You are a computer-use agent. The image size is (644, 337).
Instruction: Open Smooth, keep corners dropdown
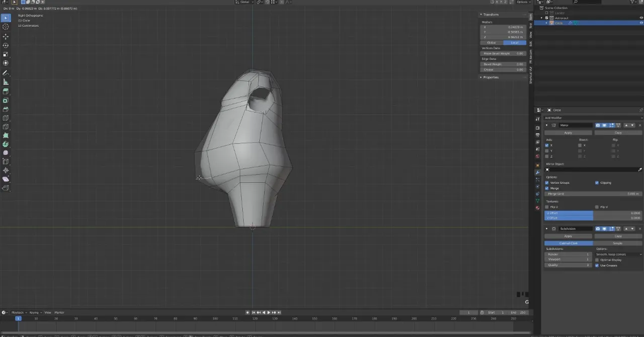[x=619, y=255]
